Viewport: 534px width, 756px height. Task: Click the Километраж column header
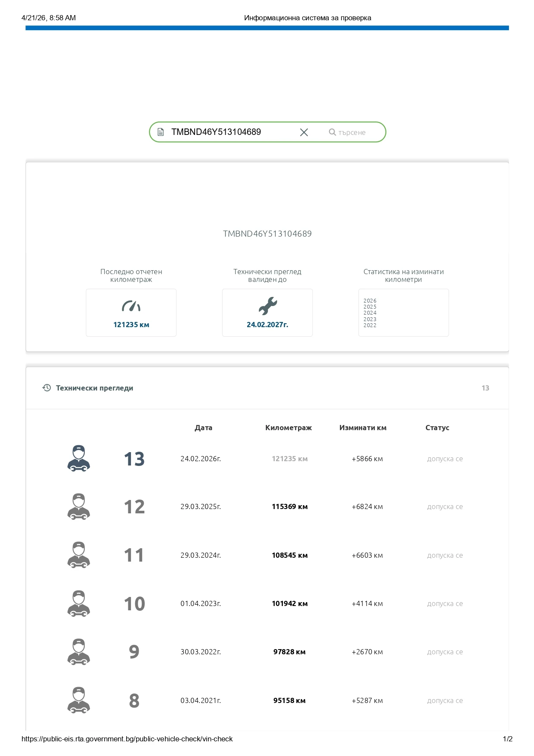(288, 428)
